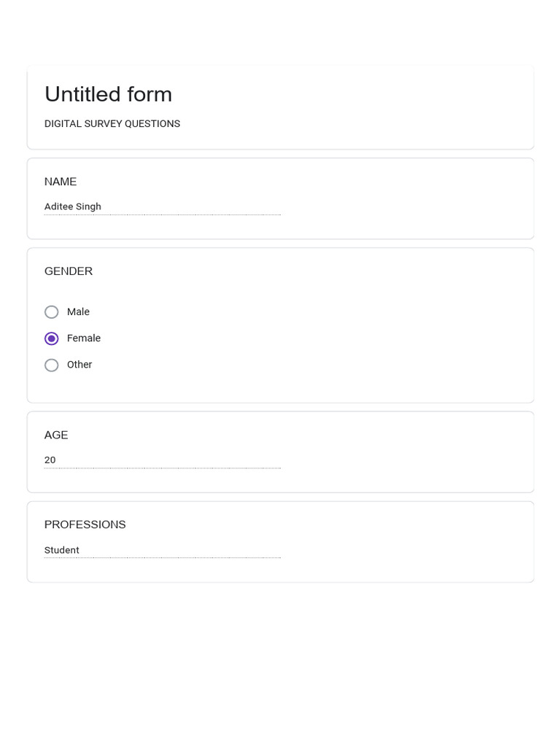
Task: Click the AGE question heading
Action: (x=56, y=435)
